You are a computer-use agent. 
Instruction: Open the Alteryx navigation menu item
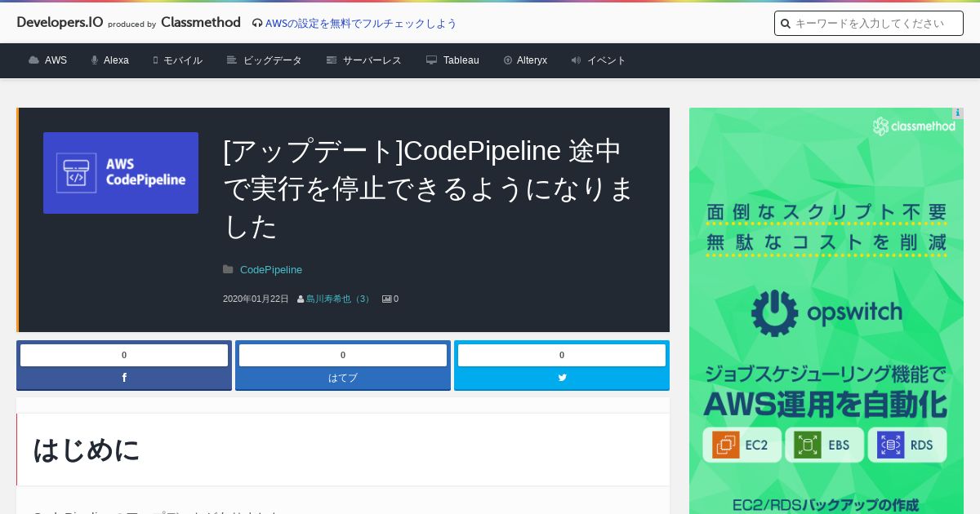point(532,60)
